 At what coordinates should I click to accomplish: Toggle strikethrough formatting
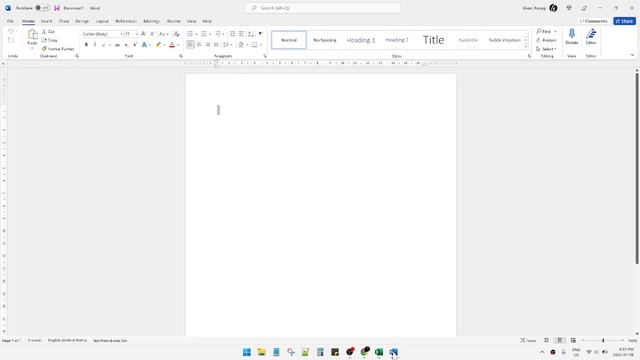click(117, 44)
